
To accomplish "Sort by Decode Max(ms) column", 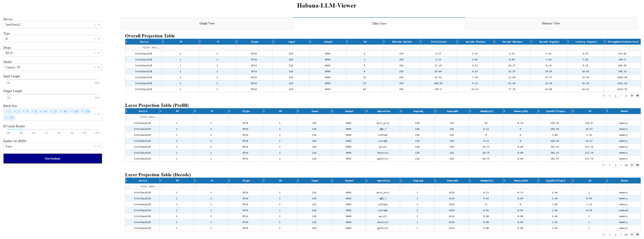I will pos(495,42).
